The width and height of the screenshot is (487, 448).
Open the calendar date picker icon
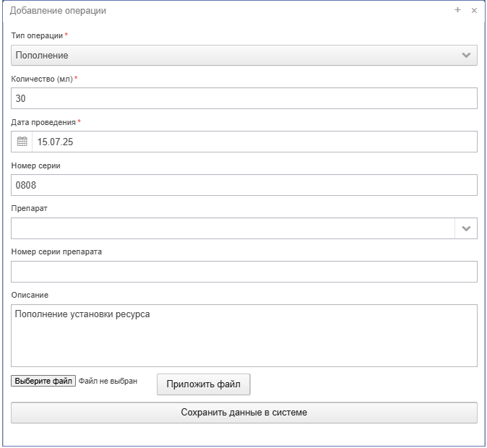point(22,142)
